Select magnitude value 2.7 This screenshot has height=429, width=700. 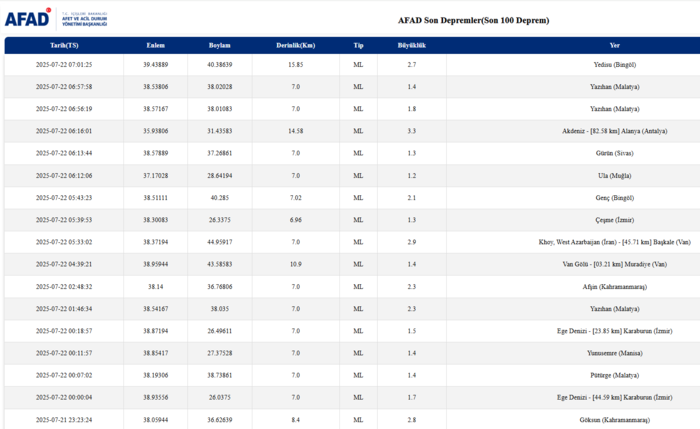click(412, 65)
